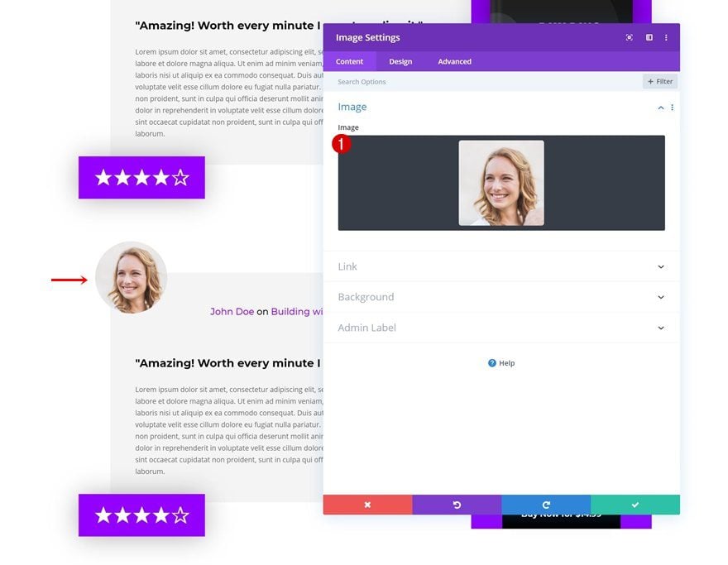
Task: Open the Image section options dots
Action: pyautogui.click(x=672, y=108)
